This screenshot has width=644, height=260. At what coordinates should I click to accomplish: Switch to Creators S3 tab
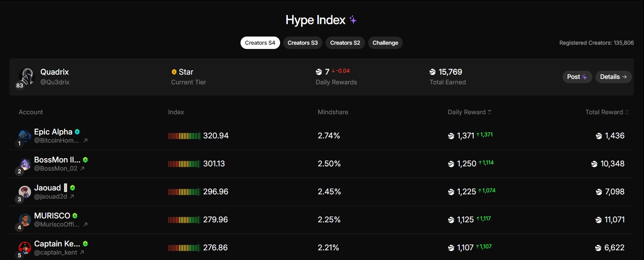click(303, 43)
